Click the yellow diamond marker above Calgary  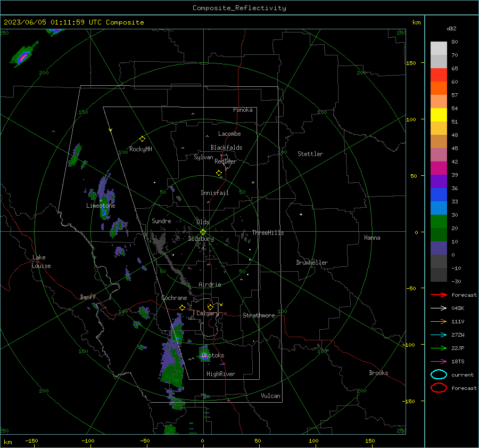pyautogui.click(x=210, y=307)
